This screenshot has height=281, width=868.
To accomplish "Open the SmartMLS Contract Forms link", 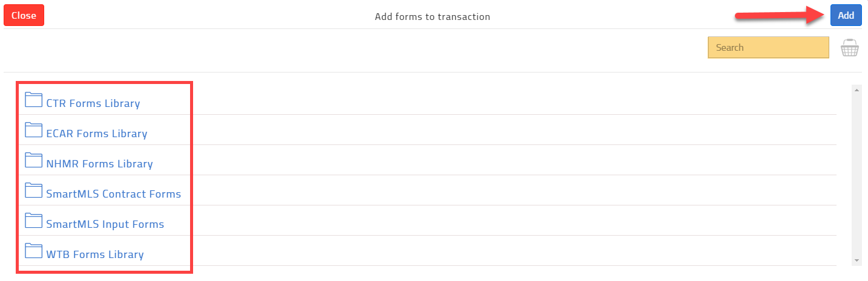I will [x=114, y=194].
